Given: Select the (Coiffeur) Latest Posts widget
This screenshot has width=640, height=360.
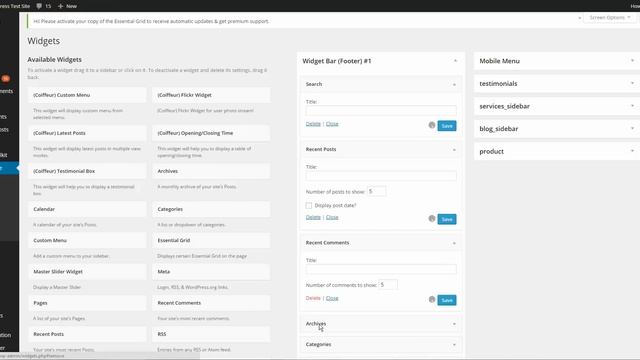Looking at the screenshot, I should click(x=87, y=133).
